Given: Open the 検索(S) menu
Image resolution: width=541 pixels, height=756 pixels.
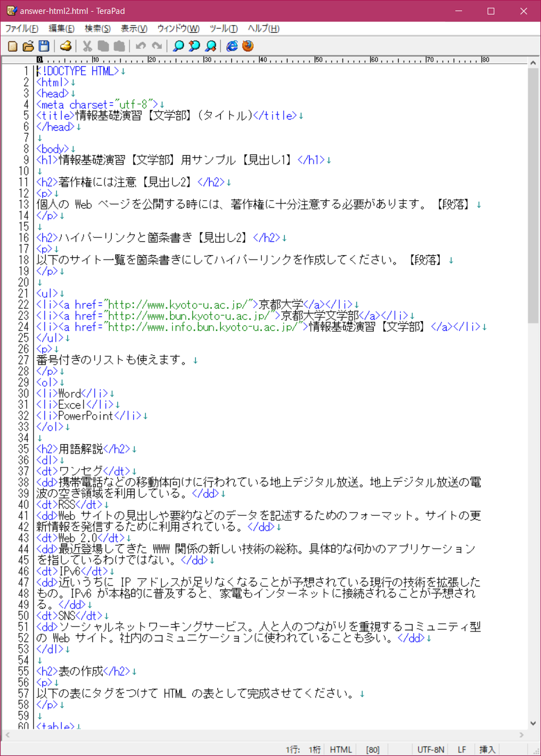Looking at the screenshot, I should click(97, 28).
